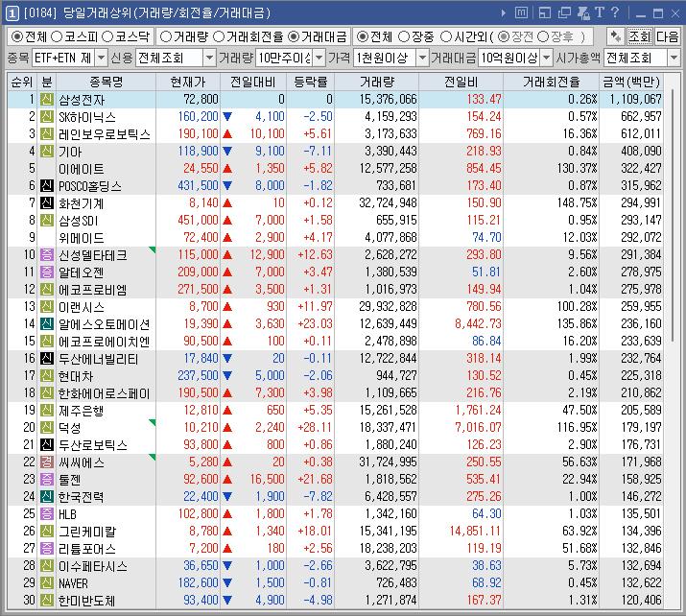Select the 거래대금 radio button
Screen dimensions: 686x616
point(294,36)
